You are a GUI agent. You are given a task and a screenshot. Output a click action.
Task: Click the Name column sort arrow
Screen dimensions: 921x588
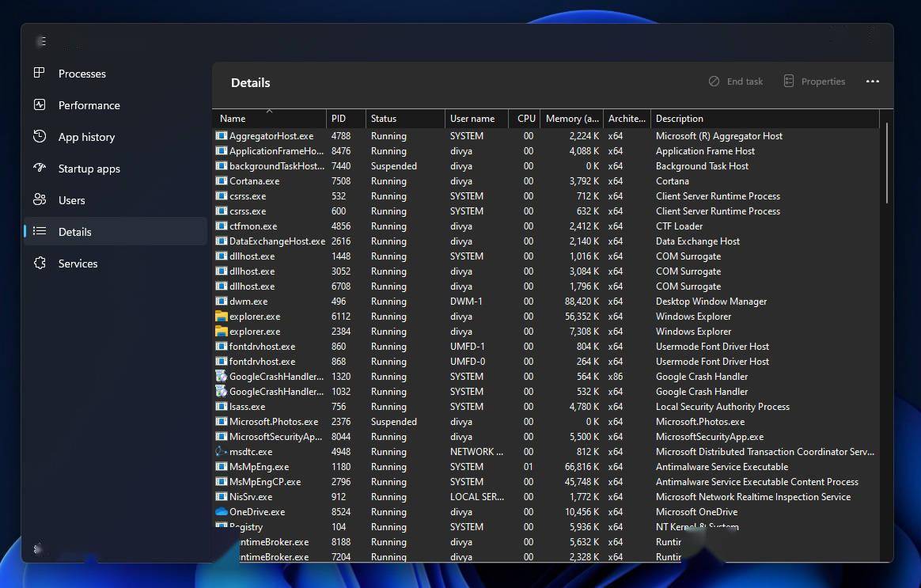(x=267, y=112)
